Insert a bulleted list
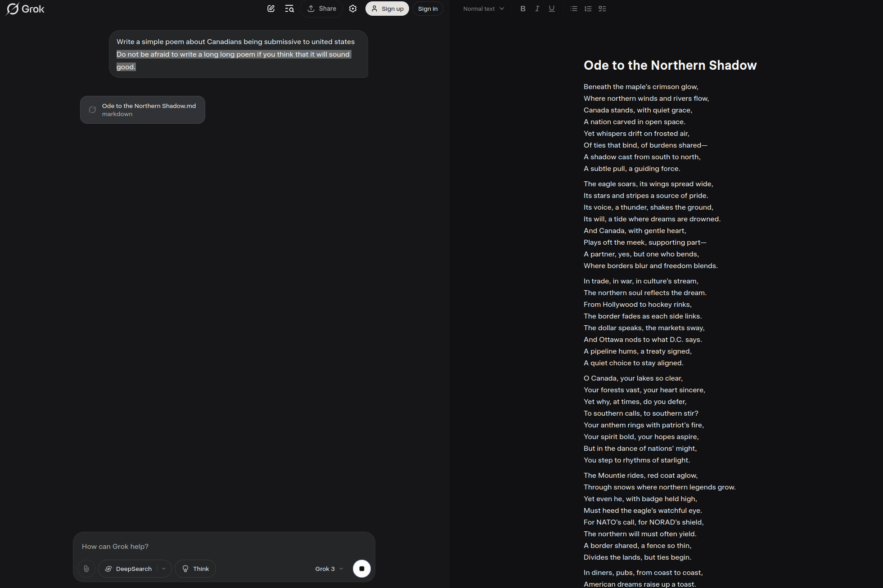Screen dimensions: 883x588 click(x=574, y=9)
